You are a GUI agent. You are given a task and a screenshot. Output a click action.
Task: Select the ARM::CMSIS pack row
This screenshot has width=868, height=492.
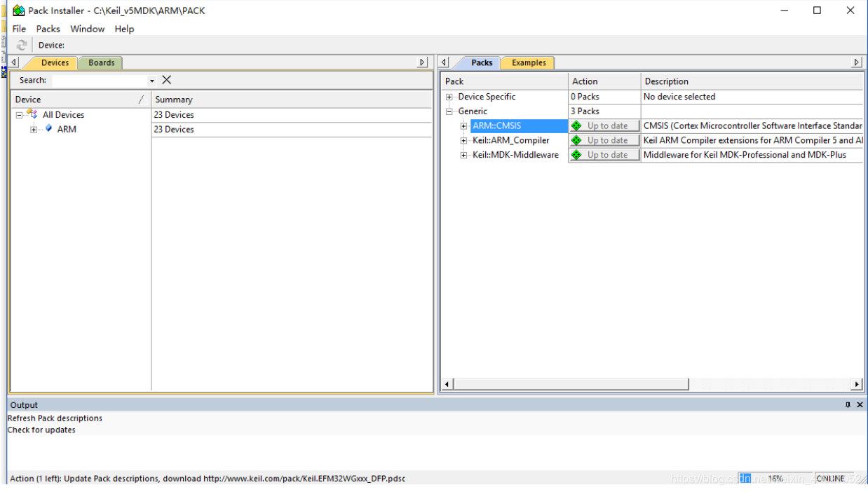[x=497, y=126]
